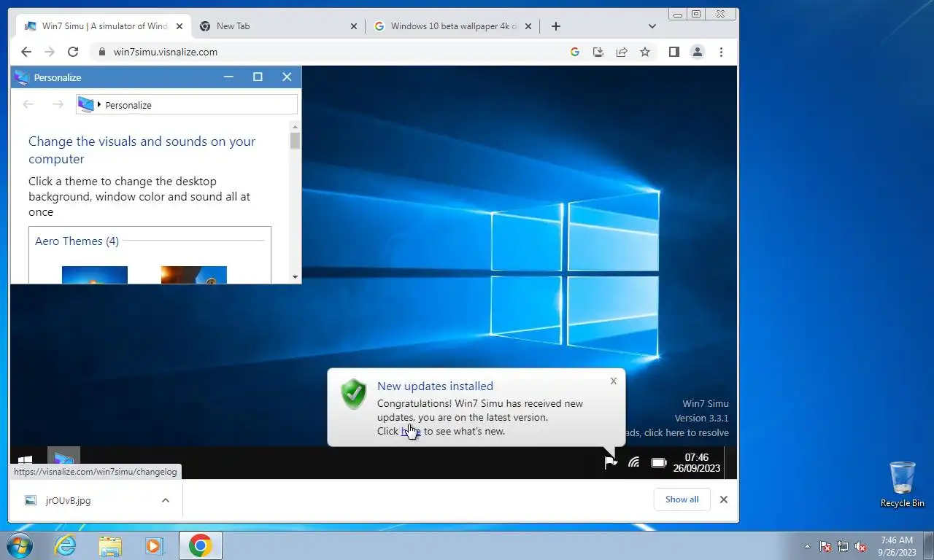934x560 pixels.
Task: Open downloaded file jrOUvB.jpg
Action: 68,500
